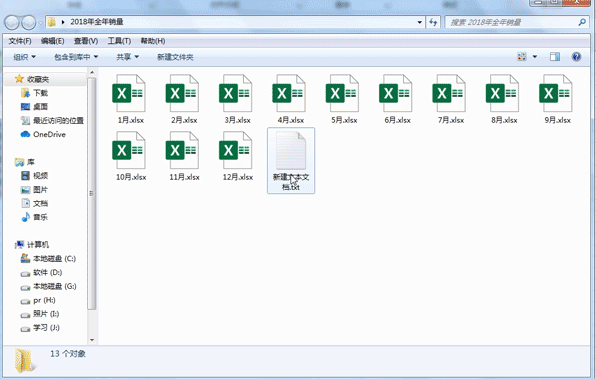Image resolution: width=596 pixels, height=379 pixels.
Task: Click the help question mark icon
Action: pos(576,57)
